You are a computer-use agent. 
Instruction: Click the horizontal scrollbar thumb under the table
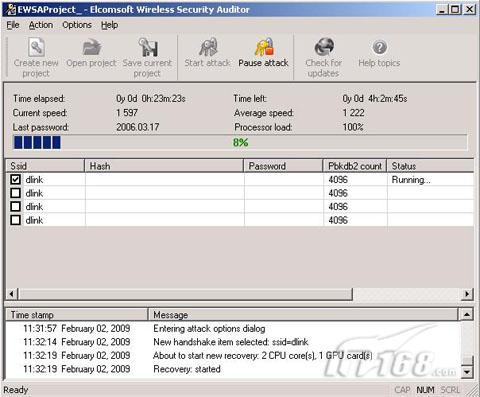point(185,294)
